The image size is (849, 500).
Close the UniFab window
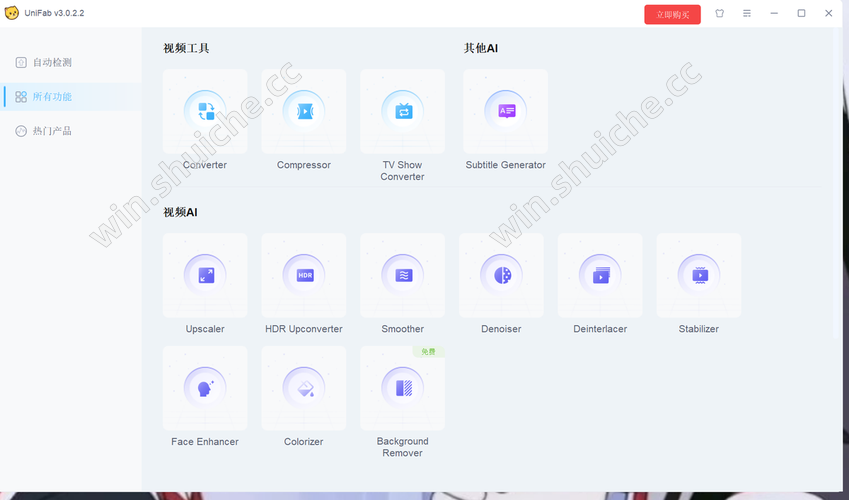[x=828, y=13]
